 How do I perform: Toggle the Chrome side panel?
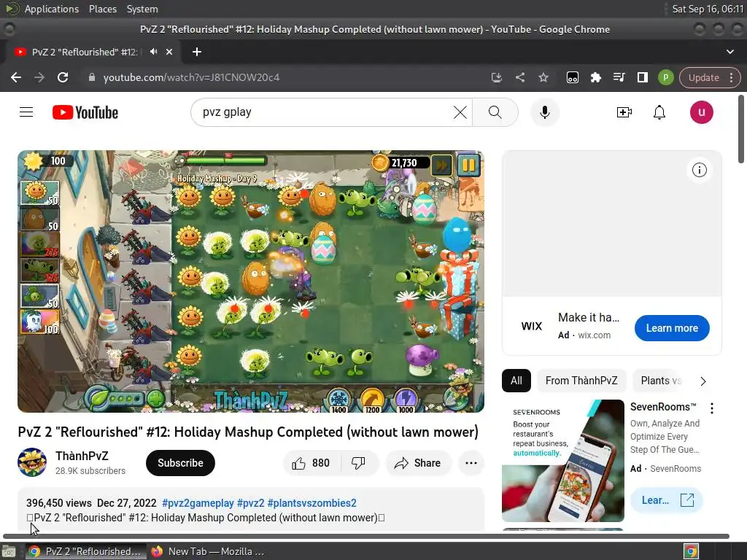click(x=642, y=77)
